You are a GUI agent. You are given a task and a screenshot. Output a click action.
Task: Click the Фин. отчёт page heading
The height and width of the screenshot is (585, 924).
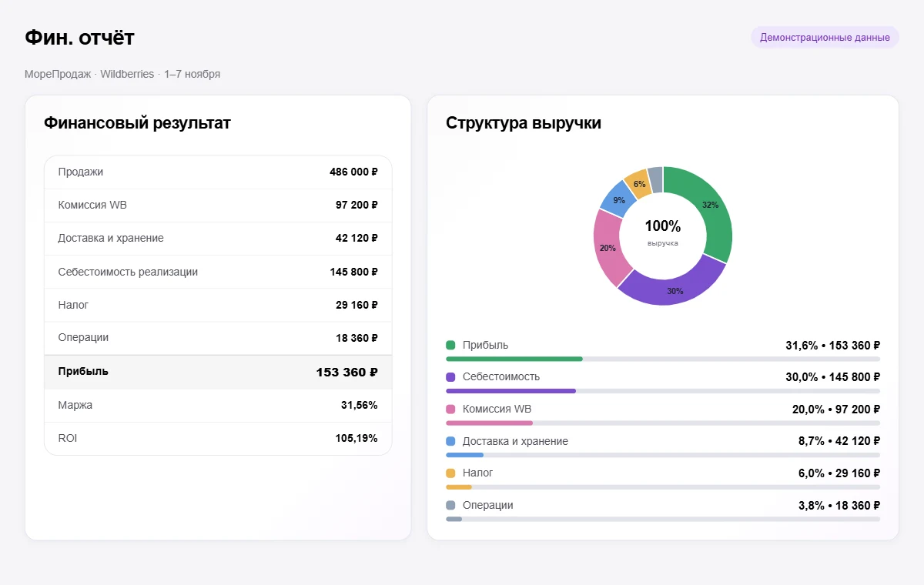[79, 37]
